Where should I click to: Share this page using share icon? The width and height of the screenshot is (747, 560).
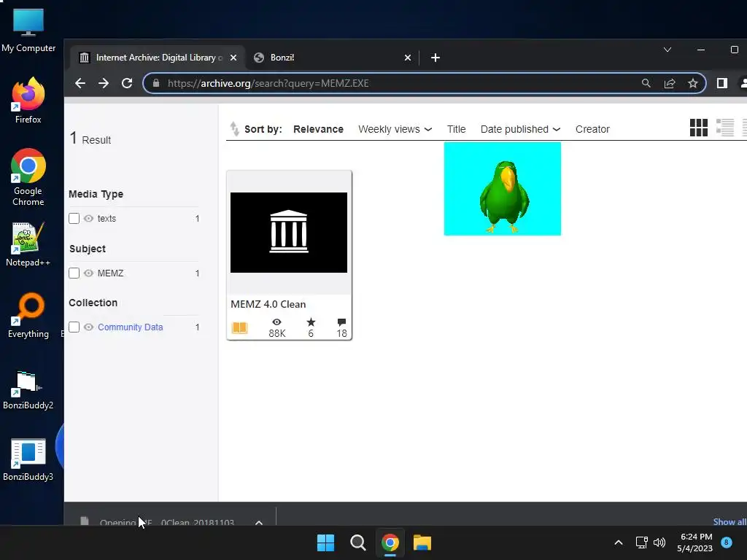[670, 83]
